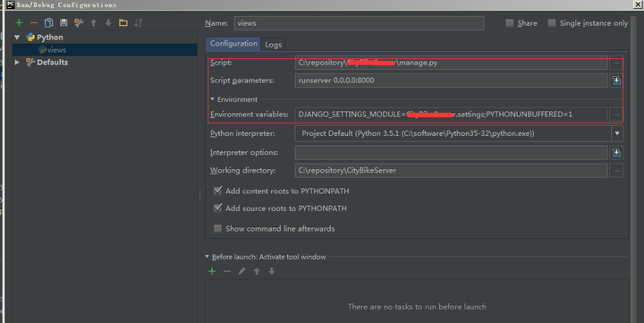Click the Environment variables field

point(451,115)
